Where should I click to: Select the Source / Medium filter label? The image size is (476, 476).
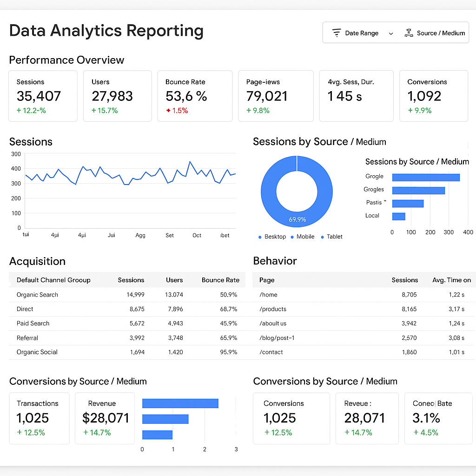click(441, 33)
